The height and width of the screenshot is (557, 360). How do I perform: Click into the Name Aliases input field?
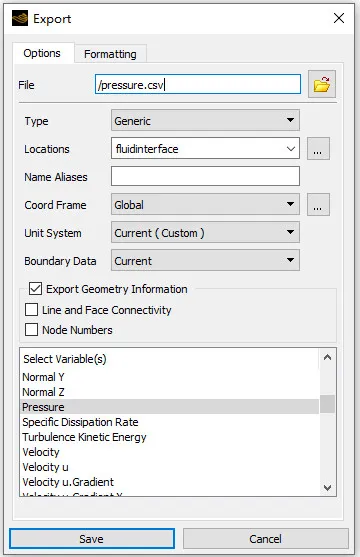click(205, 176)
